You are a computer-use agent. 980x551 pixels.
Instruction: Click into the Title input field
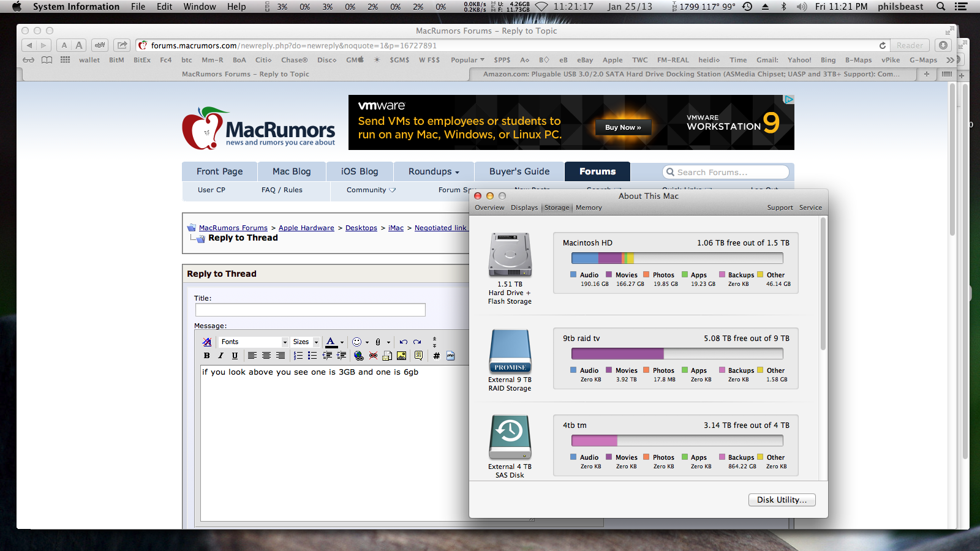310,310
